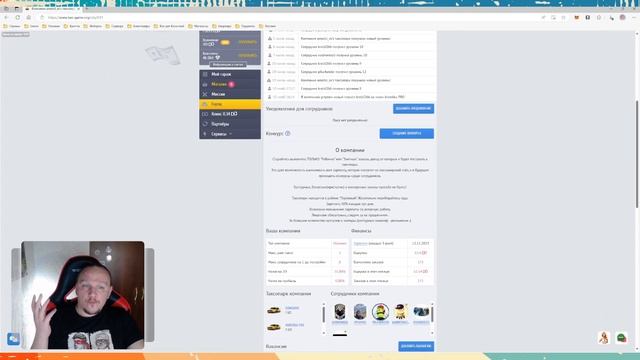640x360 pixels.
Task: Open the fifth employee avatar with dark car
Action: click(x=421, y=311)
